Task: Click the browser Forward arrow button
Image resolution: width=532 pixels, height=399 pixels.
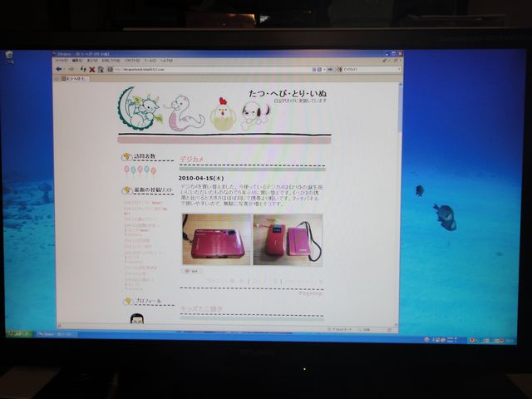Action: [71, 69]
